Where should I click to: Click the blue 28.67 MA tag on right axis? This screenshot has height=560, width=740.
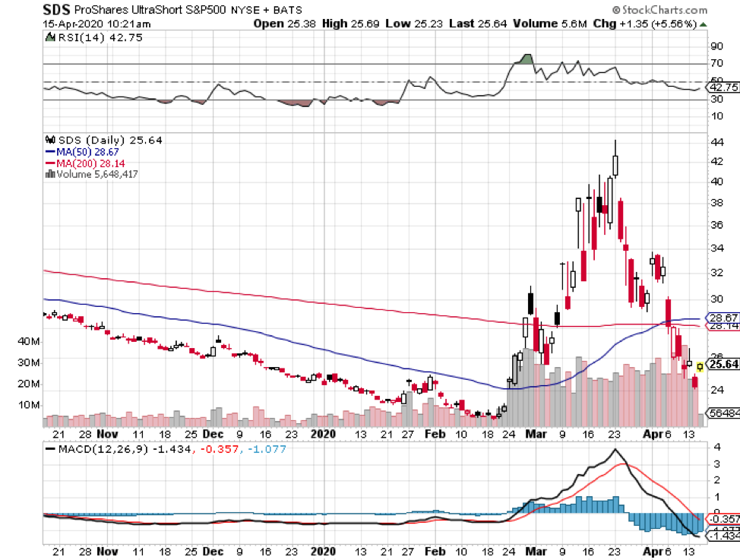[723, 318]
